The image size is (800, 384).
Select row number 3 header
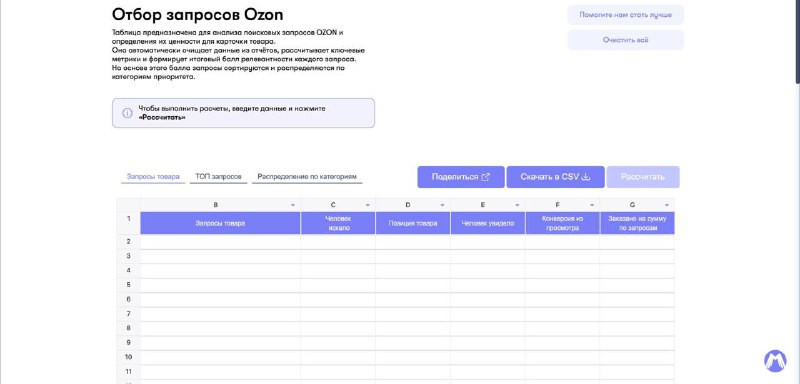(x=129, y=256)
